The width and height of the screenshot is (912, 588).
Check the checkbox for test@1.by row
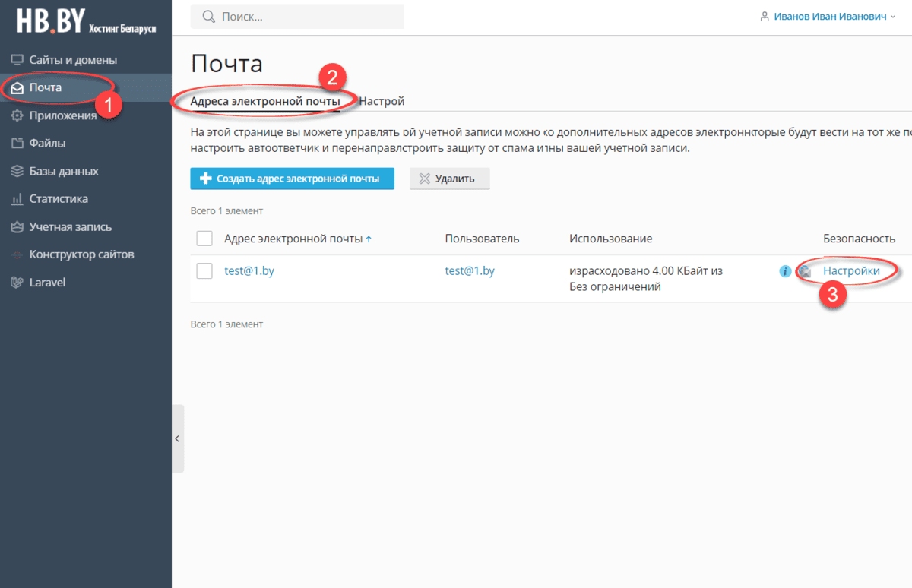coord(204,271)
